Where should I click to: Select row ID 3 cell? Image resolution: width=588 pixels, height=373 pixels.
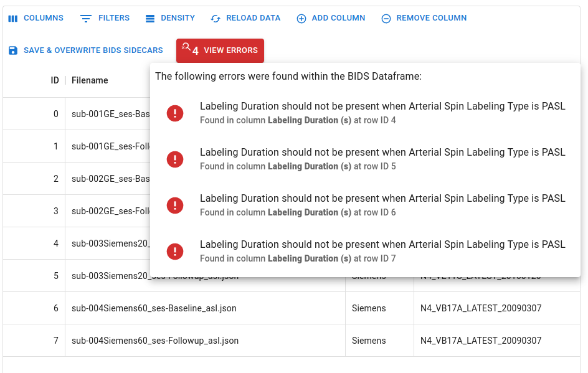[x=34, y=211]
